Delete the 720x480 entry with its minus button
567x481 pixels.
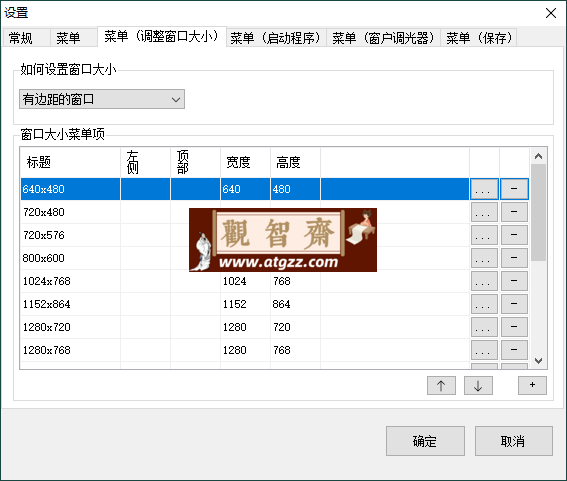point(514,212)
